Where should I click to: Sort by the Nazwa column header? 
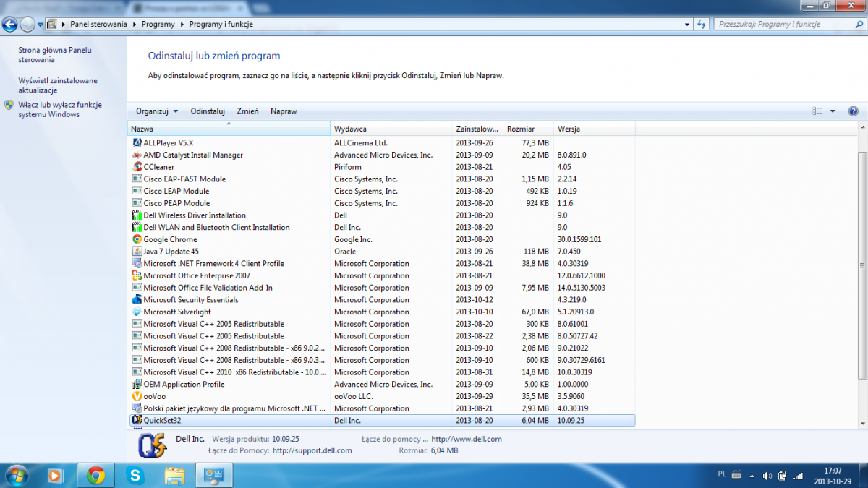coord(229,129)
